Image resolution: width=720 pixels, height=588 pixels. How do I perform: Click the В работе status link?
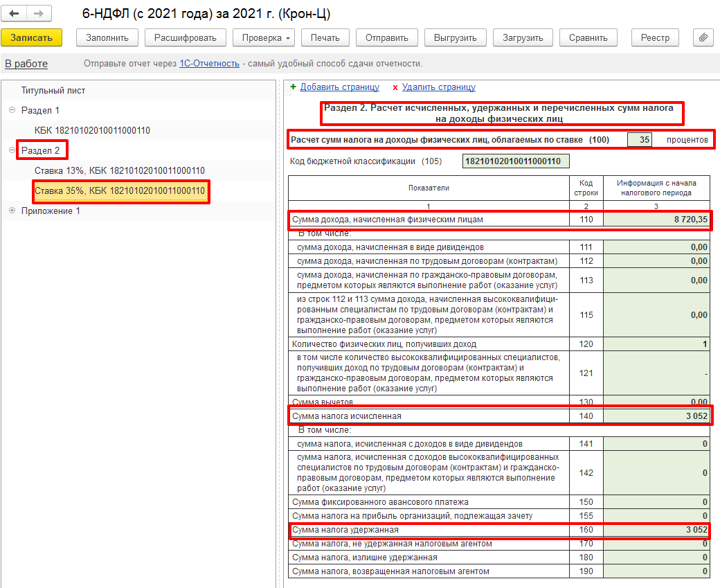coord(26,64)
